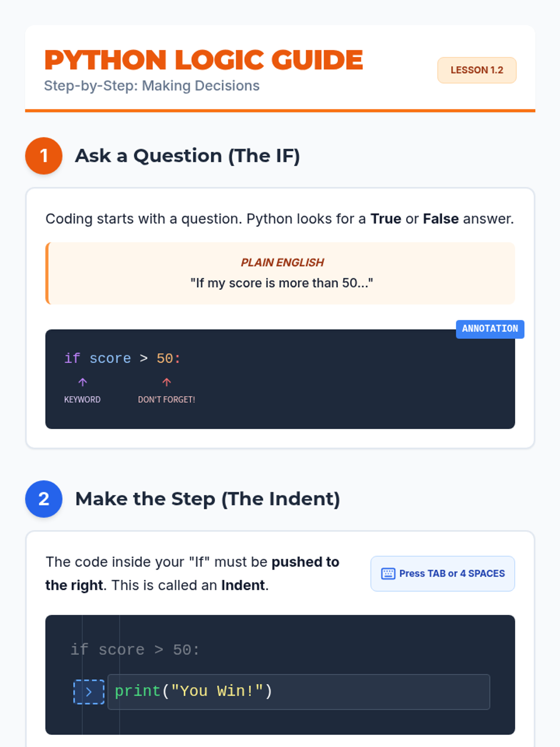Screen dimensions: 560x747
Task: Click the blue step 2 circle
Action: click(x=44, y=499)
